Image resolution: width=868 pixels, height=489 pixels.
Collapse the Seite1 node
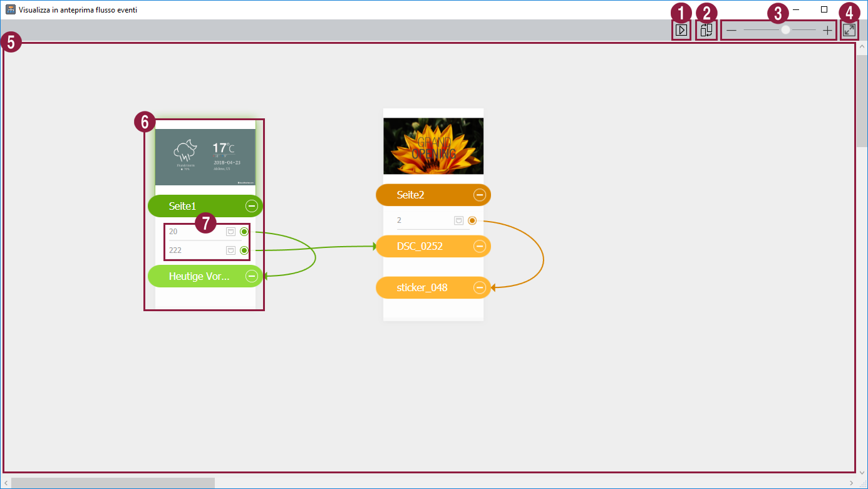251,205
